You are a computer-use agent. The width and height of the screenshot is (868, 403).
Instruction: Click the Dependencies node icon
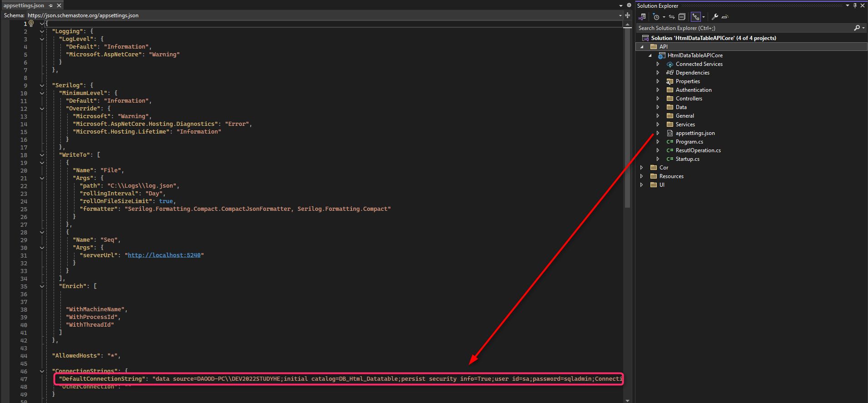[x=670, y=73]
